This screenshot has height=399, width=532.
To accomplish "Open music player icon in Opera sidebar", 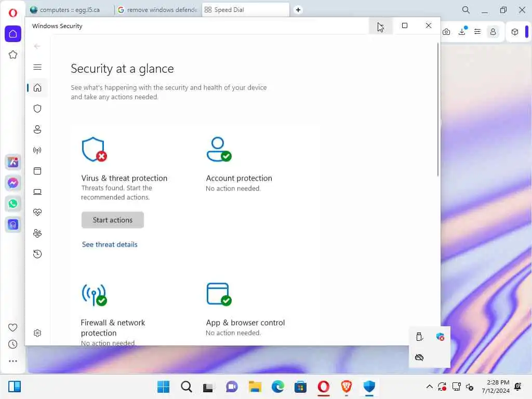I will [x=13, y=224].
